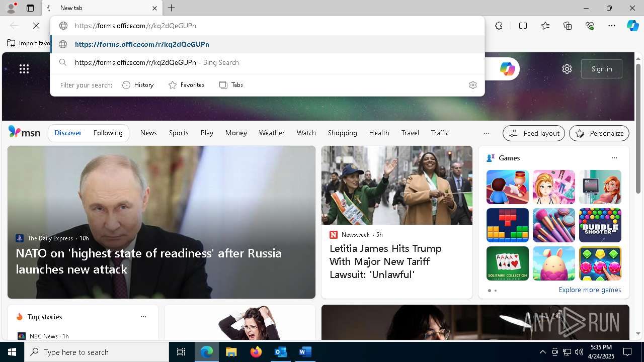Click the Personalize button
The width and height of the screenshot is (644, 362).
click(599, 133)
